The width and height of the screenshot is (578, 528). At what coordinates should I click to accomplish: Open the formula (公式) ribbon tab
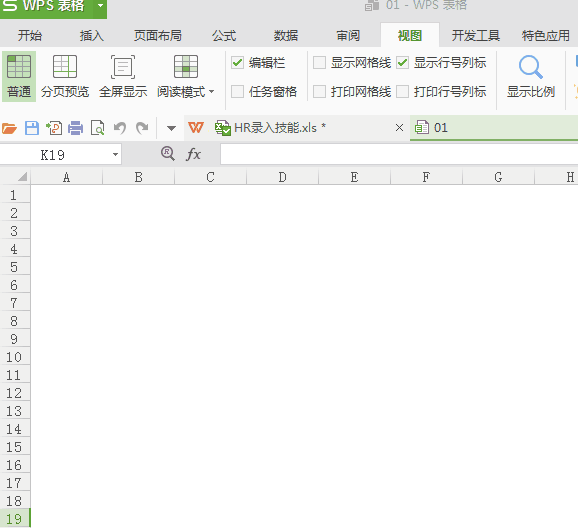click(x=224, y=35)
